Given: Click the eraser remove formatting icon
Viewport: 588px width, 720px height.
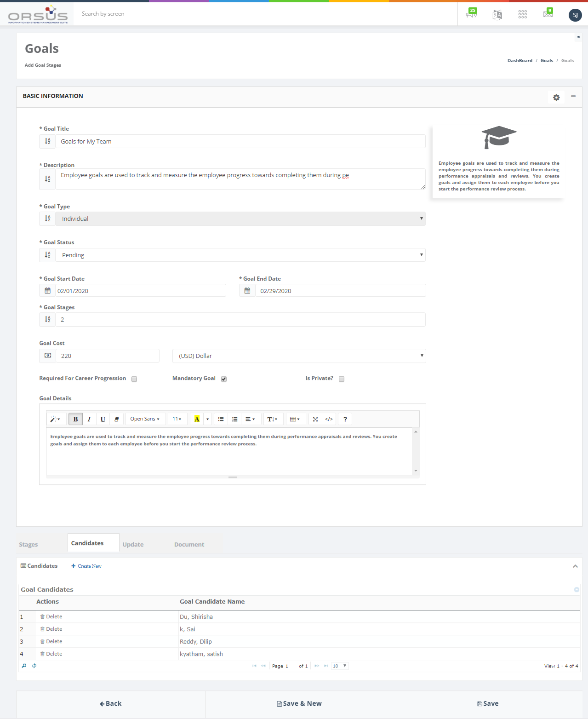Looking at the screenshot, I should click(x=117, y=419).
